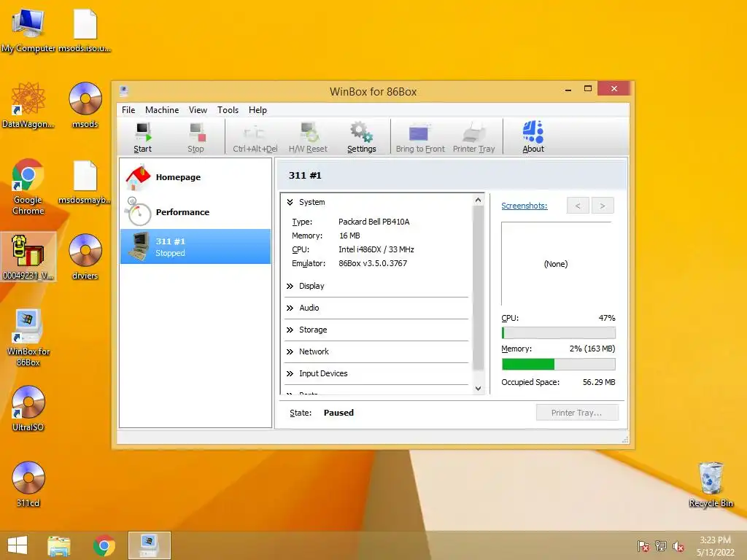Click the 56.29 MB occupied space value
This screenshot has height=560, width=747.
pos(599,382)
